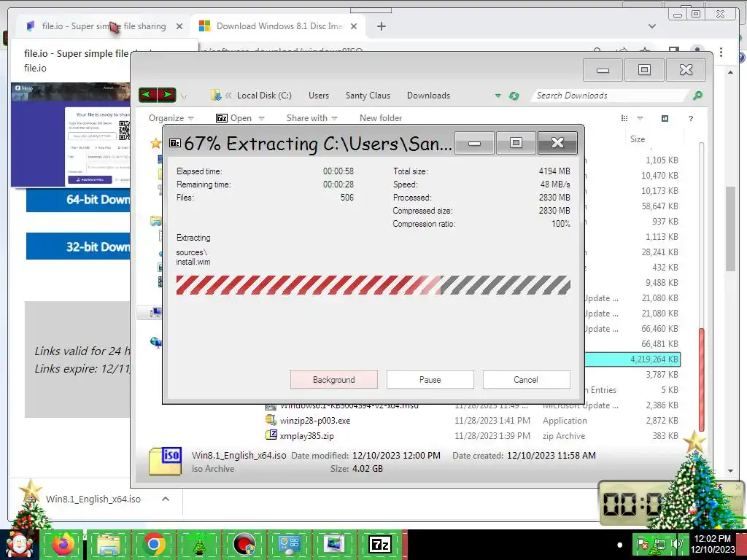Open Chrome from taskbar
747x560 pixels.
[x=154, y=544]
